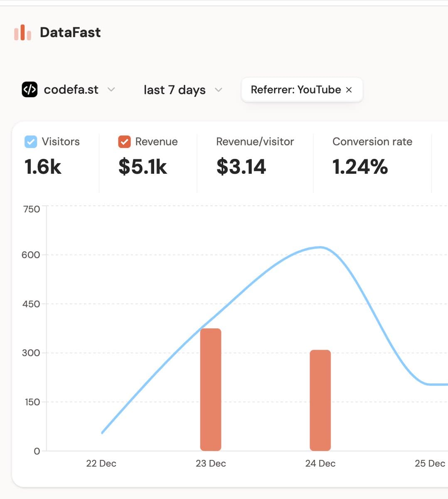The image size is (448, 499).
Task: Click the Referrer: YouTube filter chip
Action: 302,90
